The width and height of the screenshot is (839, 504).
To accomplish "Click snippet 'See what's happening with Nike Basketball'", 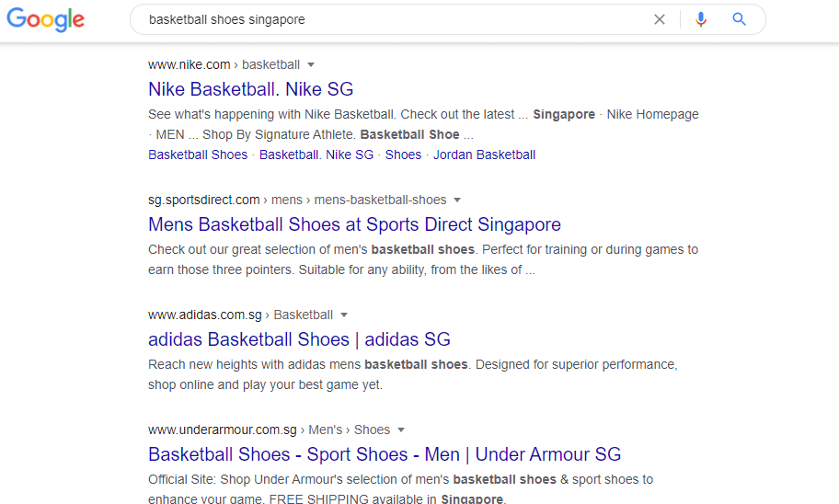I will tap(423, 125).
